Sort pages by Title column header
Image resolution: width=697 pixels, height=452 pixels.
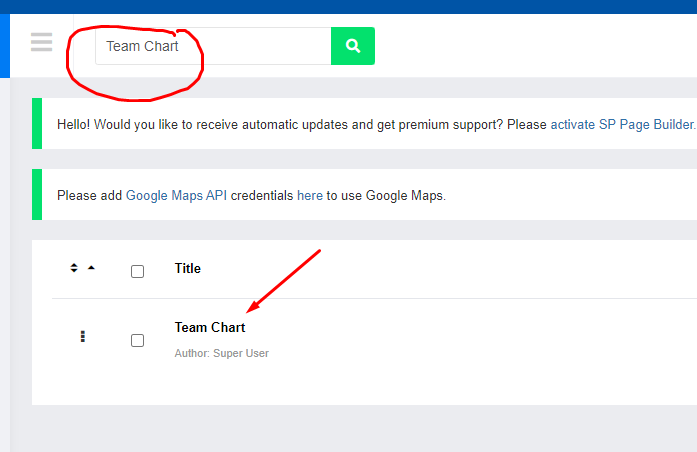coord(188,268)
